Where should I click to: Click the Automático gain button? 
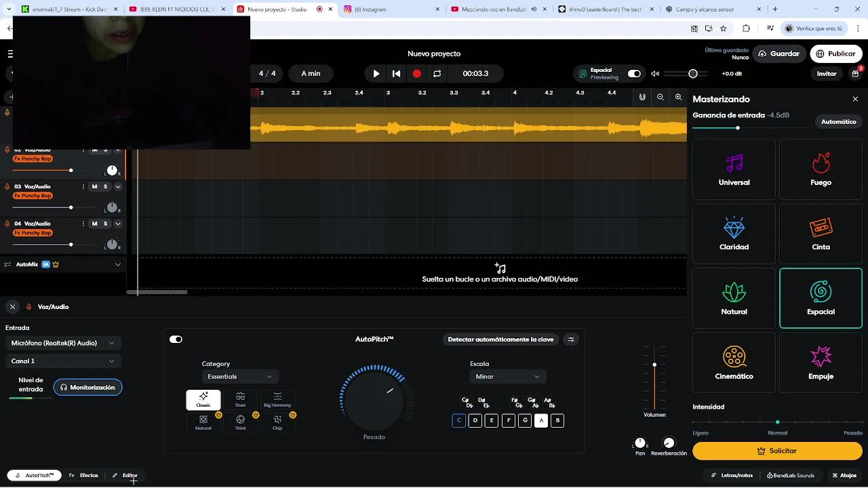click(839, 122)
